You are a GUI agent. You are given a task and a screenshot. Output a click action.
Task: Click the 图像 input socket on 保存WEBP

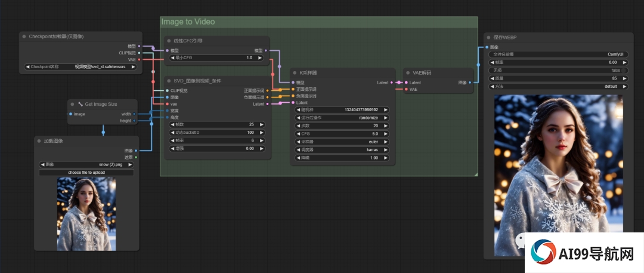pyautogui.click(x=487, y=47)
